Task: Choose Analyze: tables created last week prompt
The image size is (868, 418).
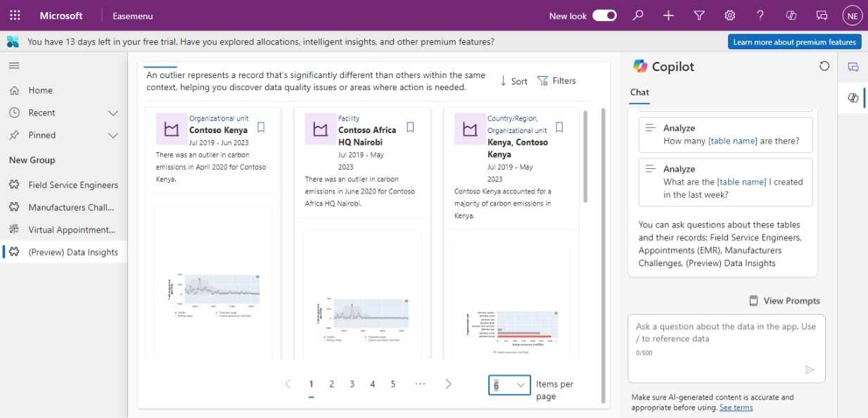Action: pos(725,182)
